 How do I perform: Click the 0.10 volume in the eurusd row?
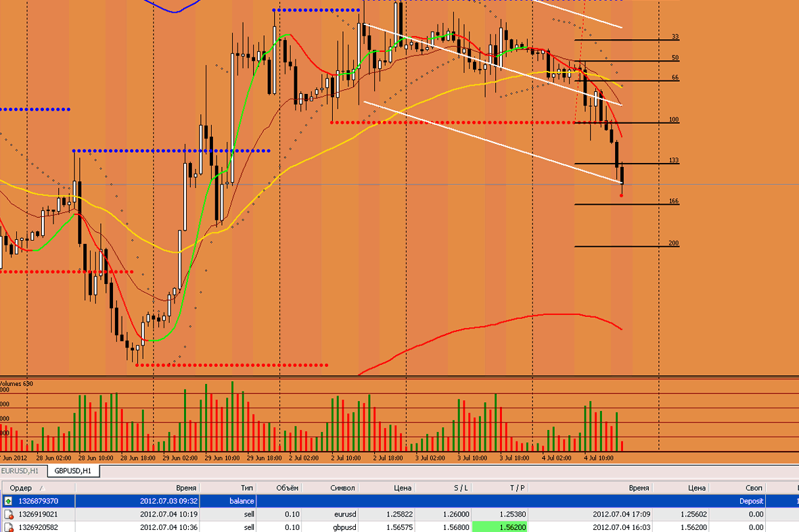click(292, 514)
